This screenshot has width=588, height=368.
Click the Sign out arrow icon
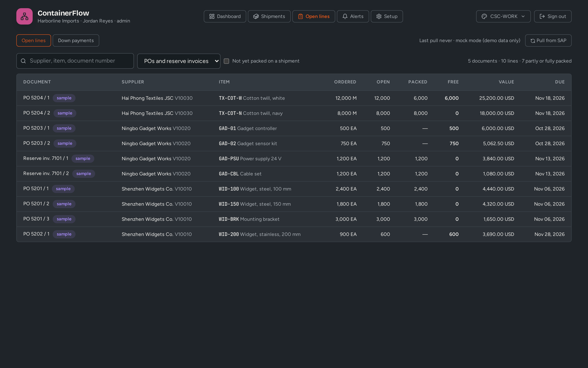(x=542, y=16)
